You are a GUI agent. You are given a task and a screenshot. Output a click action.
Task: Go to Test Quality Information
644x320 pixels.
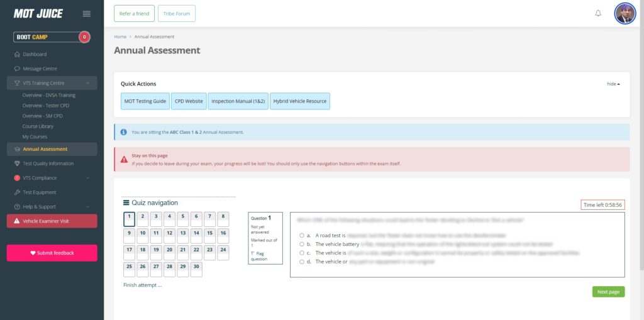click(x=48, y=163)
